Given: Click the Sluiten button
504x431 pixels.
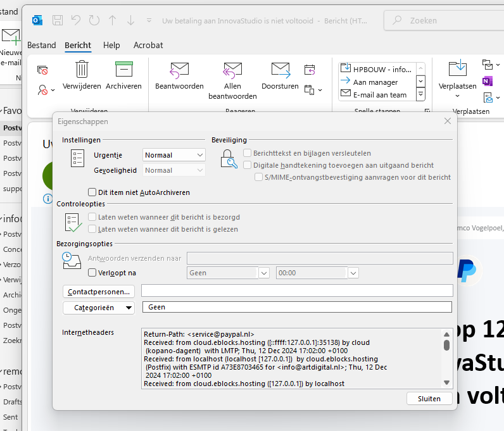Looking at the screenshot, I should pos(429,399).
